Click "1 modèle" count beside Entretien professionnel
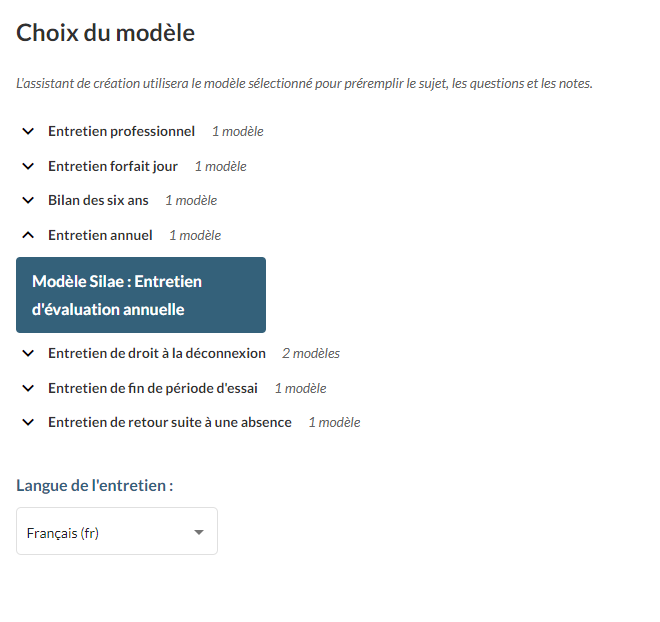Screen dimensions: 660x622 tap(237, 131)
